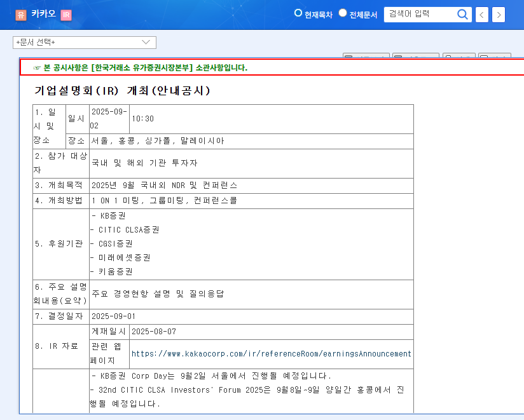Click the 장소 label cell

tap(76, 141)
